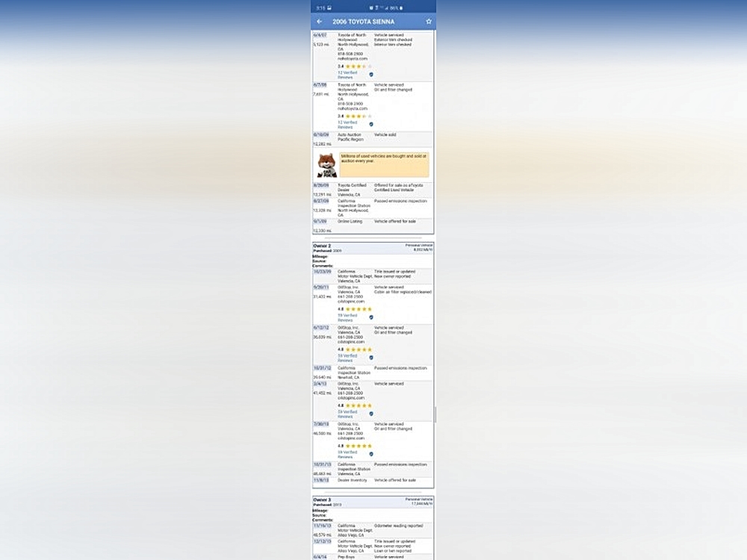Viewport: 747px width, 560px height.
Task: Click verified shield badge in 6/12/12 entry
Action: (371, 358)
